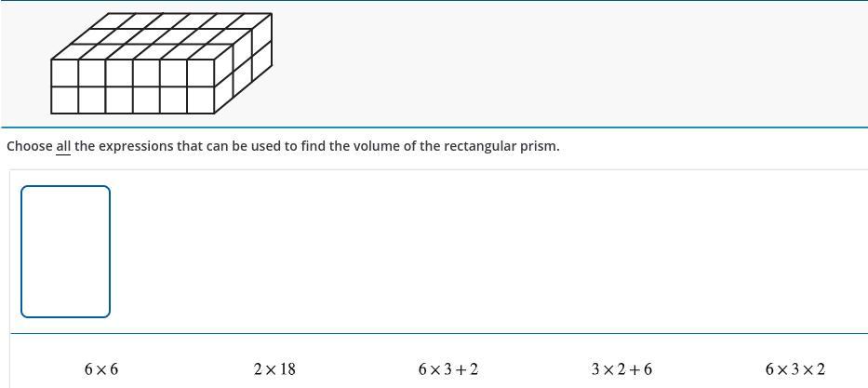Screen dimensions: 868x388
Task: Choose the 6 × 3 + 2 expression
Action: tap(447, 369)
